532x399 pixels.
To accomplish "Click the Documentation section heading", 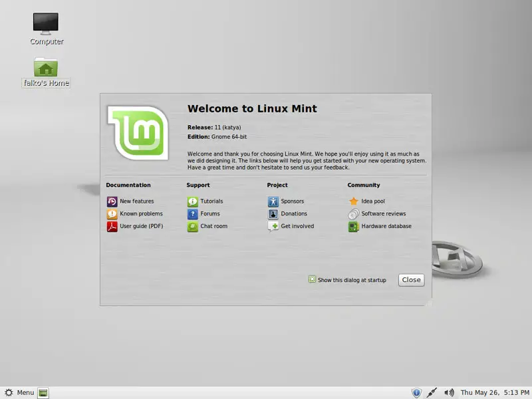I will coord(128,186).
